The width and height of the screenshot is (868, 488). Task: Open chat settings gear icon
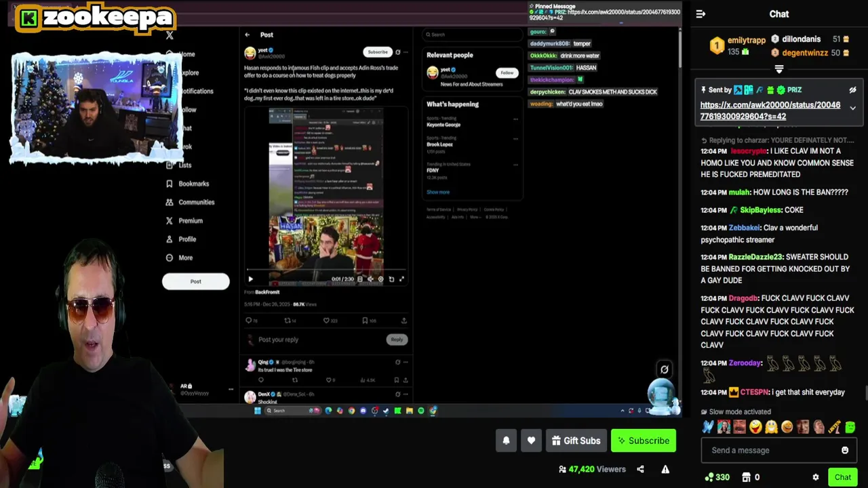pyautogui.click(x=816, y=477)
